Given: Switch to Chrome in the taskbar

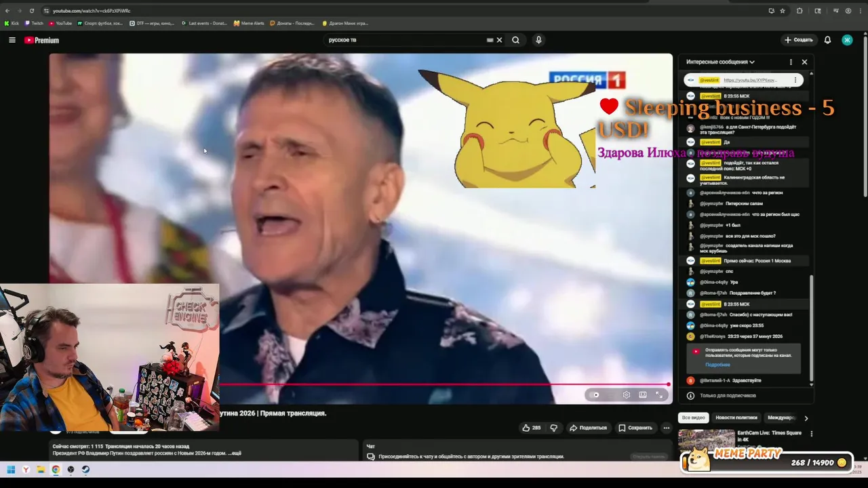Looking at the screenshot, I should click(x=56, y=469).
